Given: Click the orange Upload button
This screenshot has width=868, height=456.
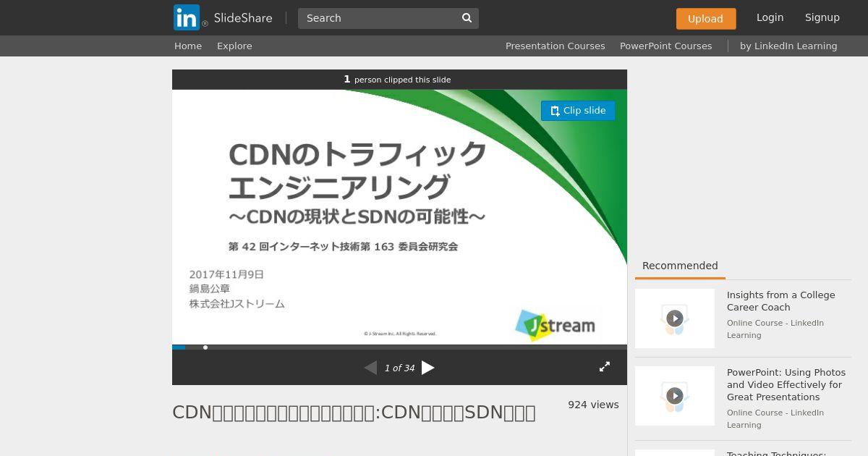Looking at the screenshot, I should (706, 19).
